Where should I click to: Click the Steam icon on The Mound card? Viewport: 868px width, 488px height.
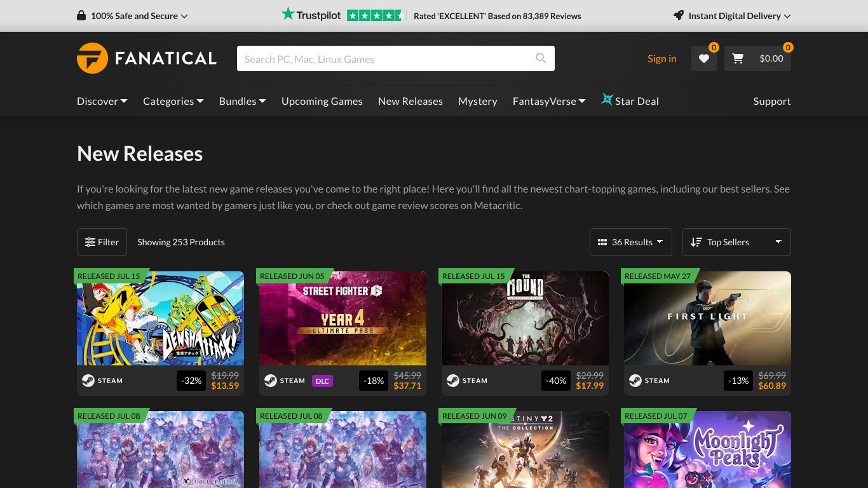[x=452, y=381]
